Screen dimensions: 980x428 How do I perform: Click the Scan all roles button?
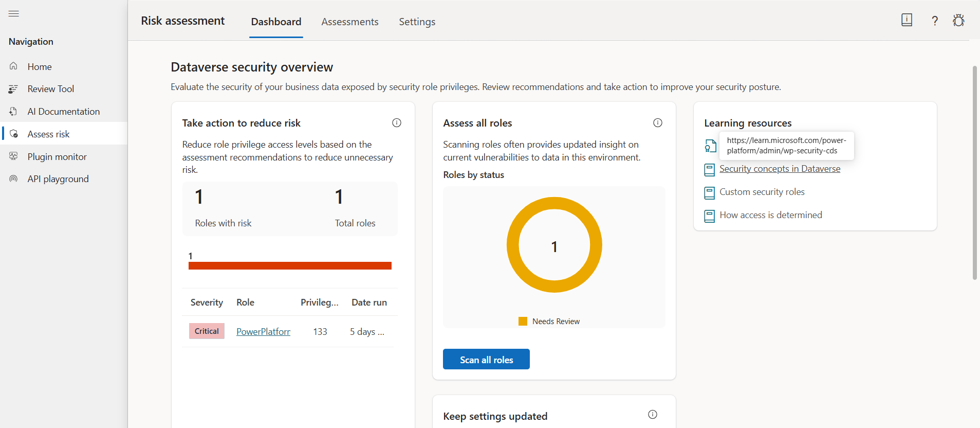(486, 360)
